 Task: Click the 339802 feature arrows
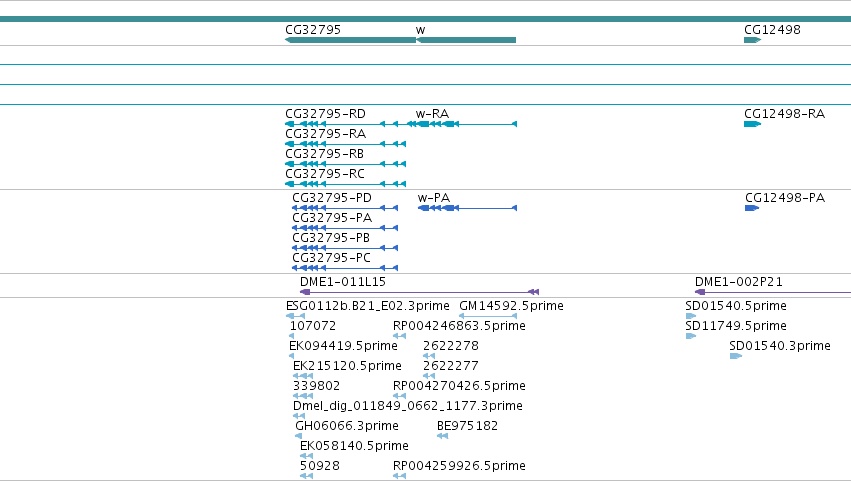click(x=303, y=396)
